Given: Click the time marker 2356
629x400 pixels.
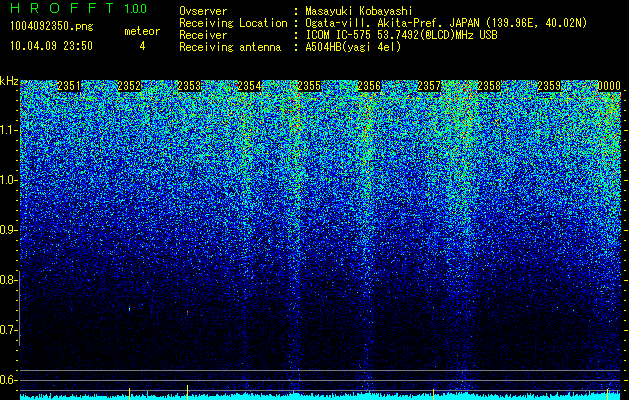Looking at the screenshot, I should pos(369,86).
